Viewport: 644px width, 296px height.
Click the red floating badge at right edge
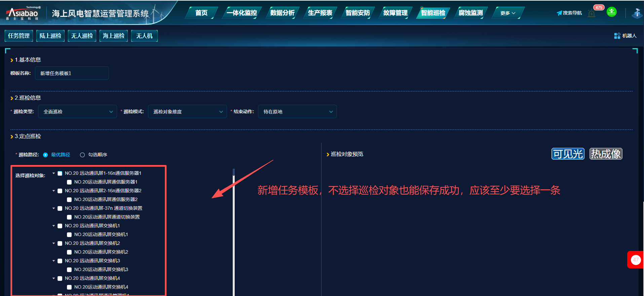click(635, 260)
